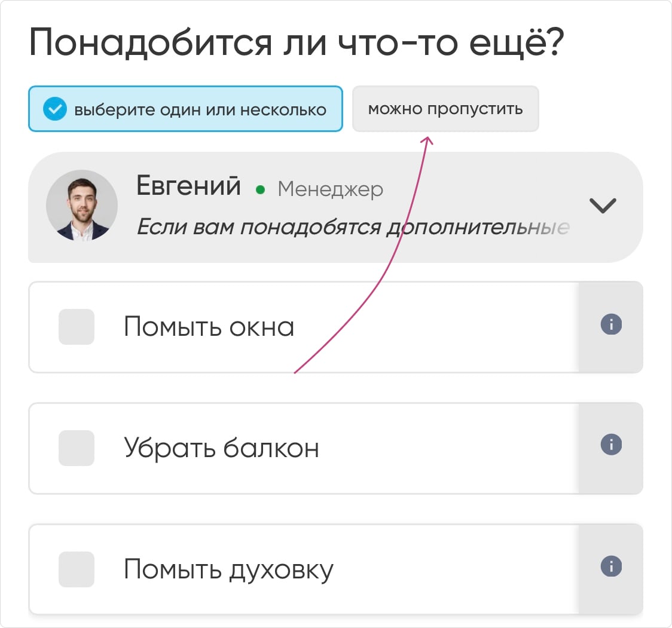
Task: Click the truncated message Если вам понадобятся
Action: coord(353,227)
